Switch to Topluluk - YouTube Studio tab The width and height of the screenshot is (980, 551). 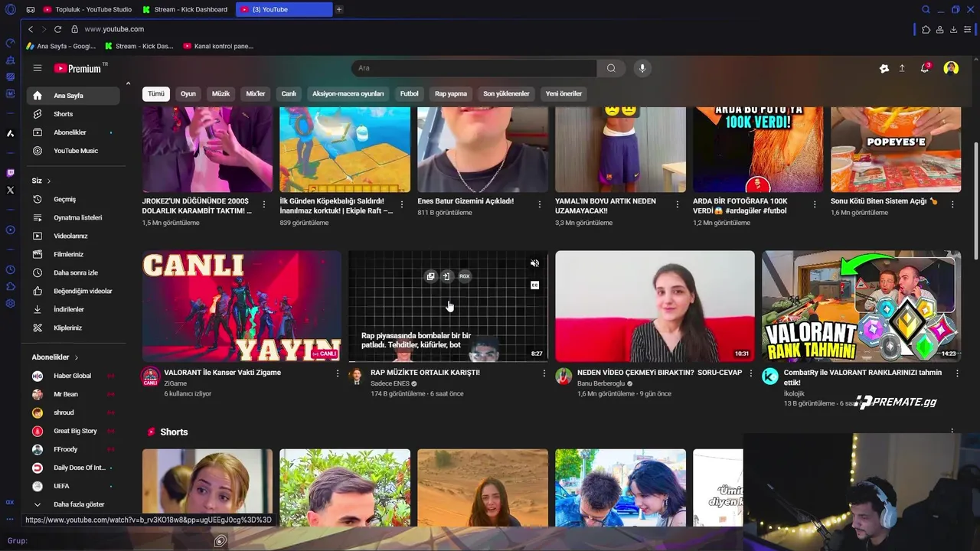(x=88, y=9)
